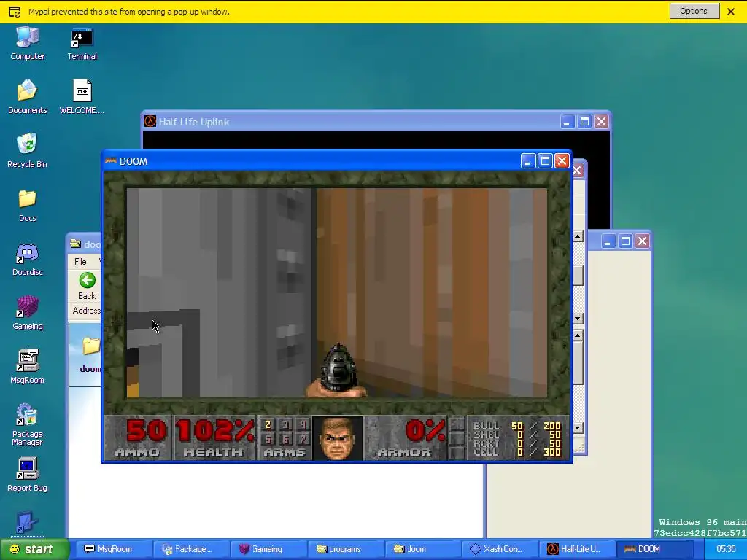Click Options in the pop-up blocker bar
The width and height of the screenshot is (747, 560).
click(x=694, y=11)
